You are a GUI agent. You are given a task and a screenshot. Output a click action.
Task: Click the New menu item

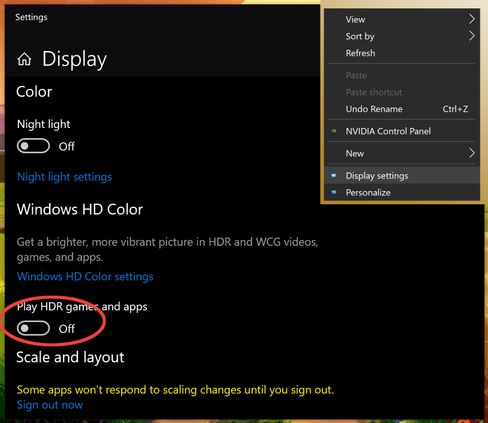tap(402, 153)
